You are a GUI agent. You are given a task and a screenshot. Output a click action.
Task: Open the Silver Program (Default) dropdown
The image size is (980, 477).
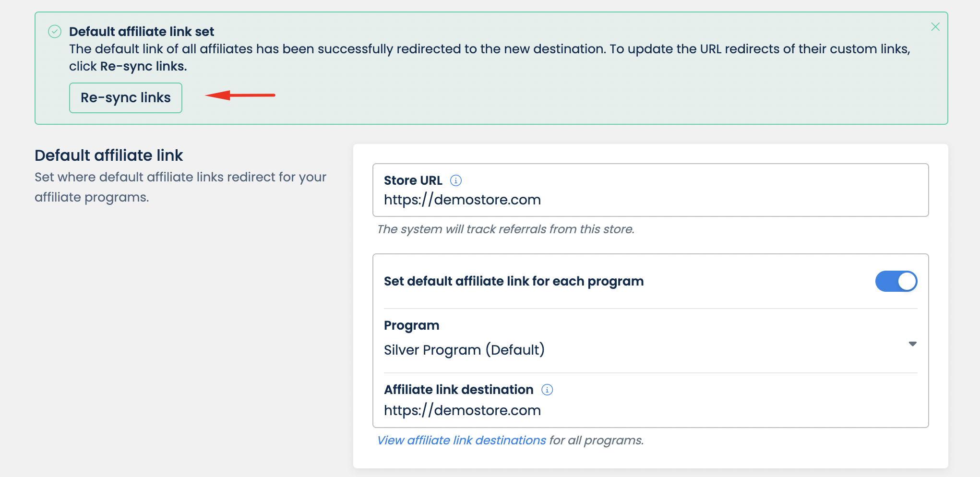tap(464, 350)
